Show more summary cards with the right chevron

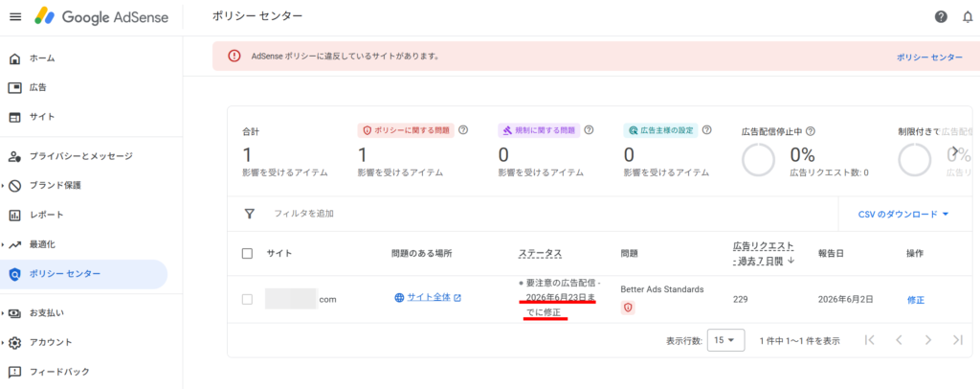coord(955,150)
